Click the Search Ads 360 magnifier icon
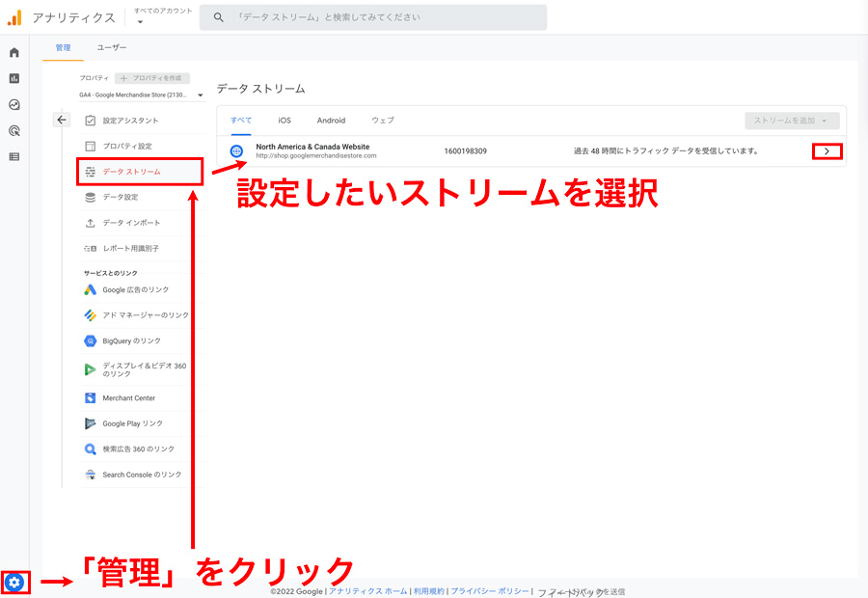Screen dimensions: 868x598 point(91,449)
